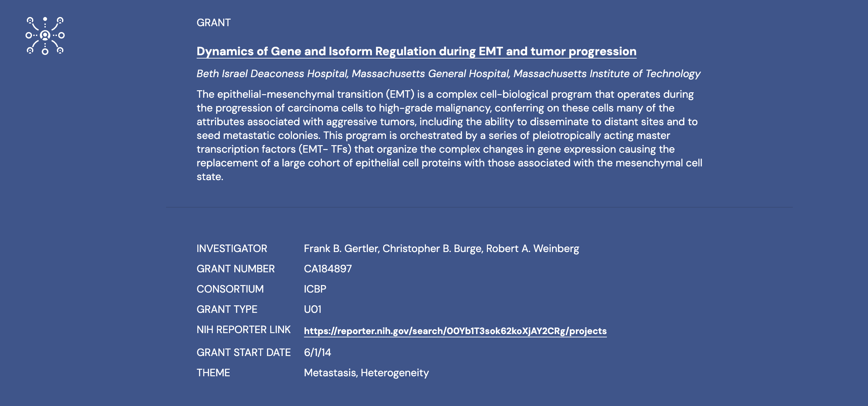This screenshot has width=868, height=406.
Task: Click the NIH REPORTER LINK label
Action: pos(243,330)
